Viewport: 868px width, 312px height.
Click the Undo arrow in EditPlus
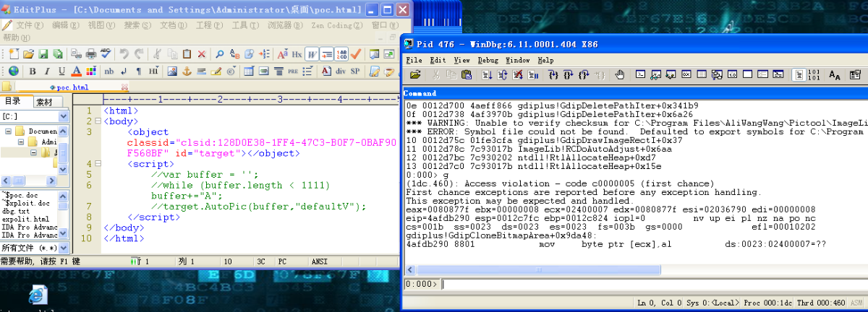click(x=124, y=53)
